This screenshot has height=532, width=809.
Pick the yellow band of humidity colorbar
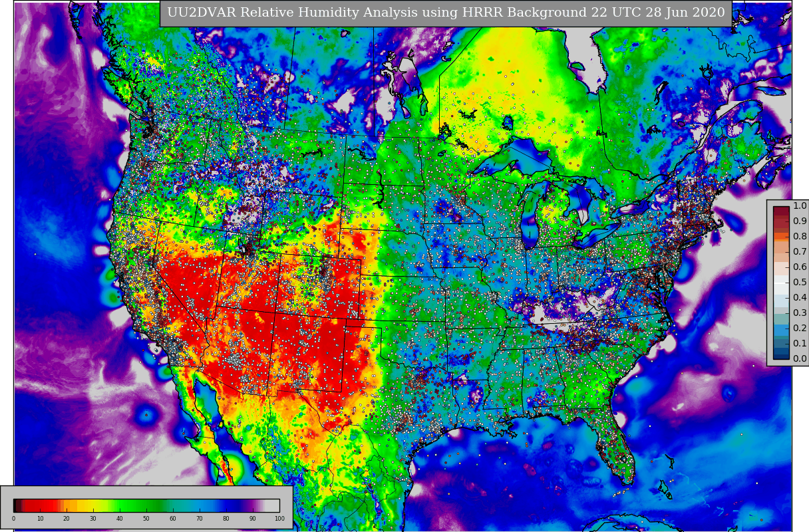92,505
